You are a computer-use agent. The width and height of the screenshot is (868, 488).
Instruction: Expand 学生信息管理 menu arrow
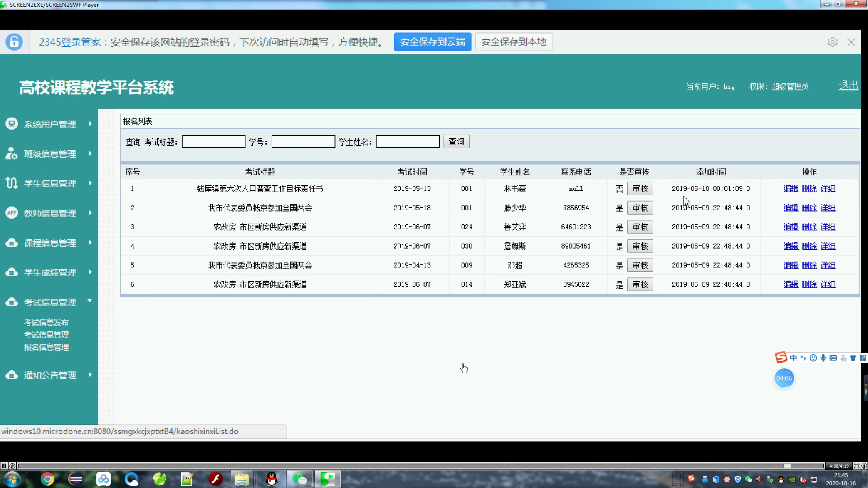(x=90, y=183)
